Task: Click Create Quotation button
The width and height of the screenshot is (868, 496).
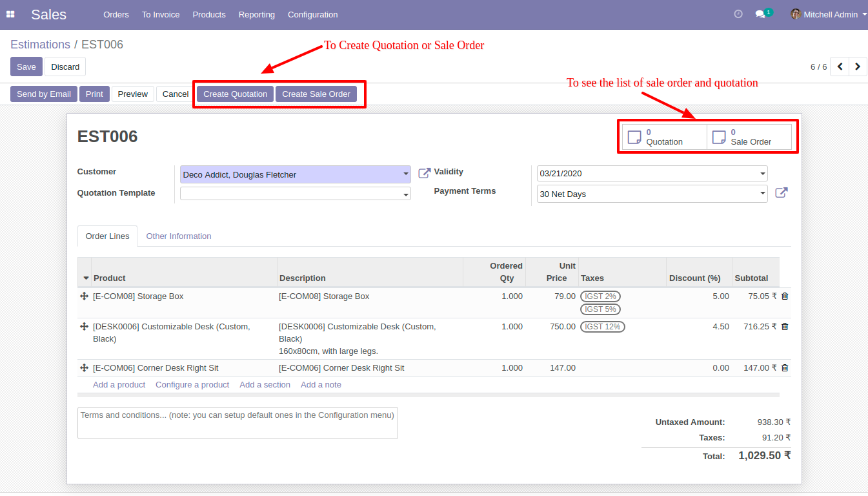Action: click(236, 94)
